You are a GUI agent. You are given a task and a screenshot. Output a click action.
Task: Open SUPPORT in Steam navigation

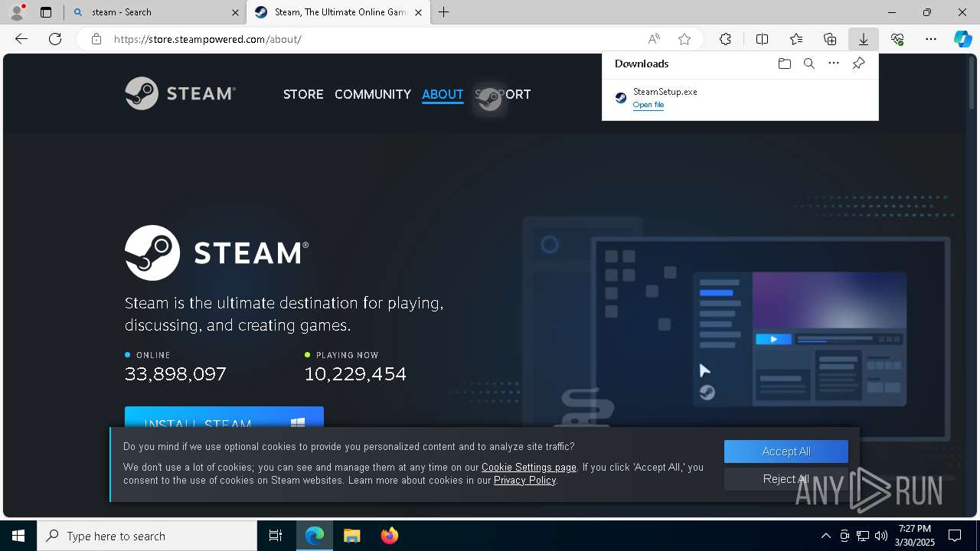point(503,94)
